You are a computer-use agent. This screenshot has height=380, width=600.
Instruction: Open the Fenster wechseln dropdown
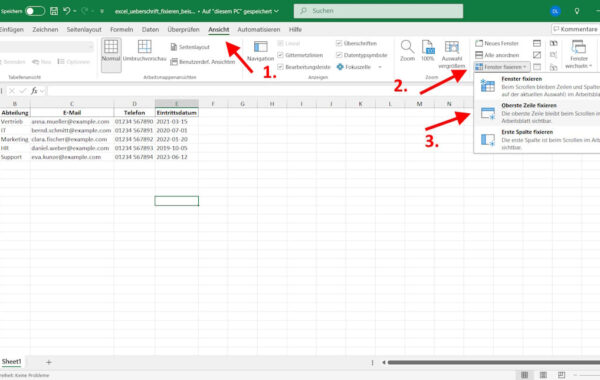tap(579, 54)
